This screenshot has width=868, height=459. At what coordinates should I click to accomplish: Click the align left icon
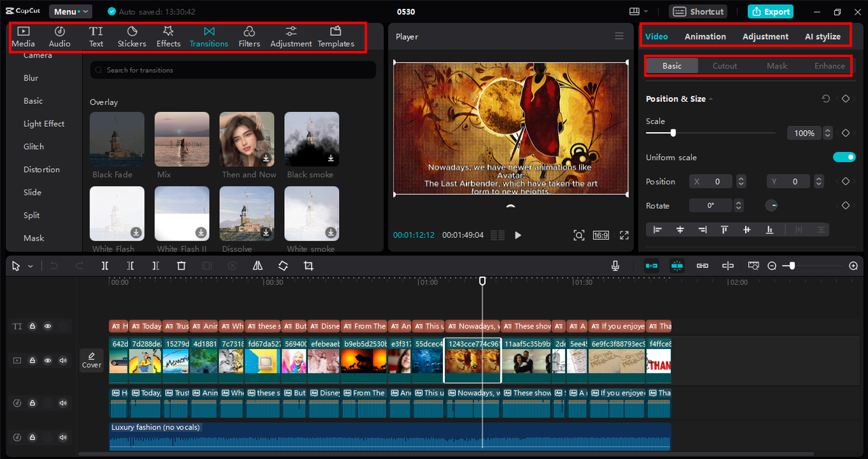click(657, 230)
